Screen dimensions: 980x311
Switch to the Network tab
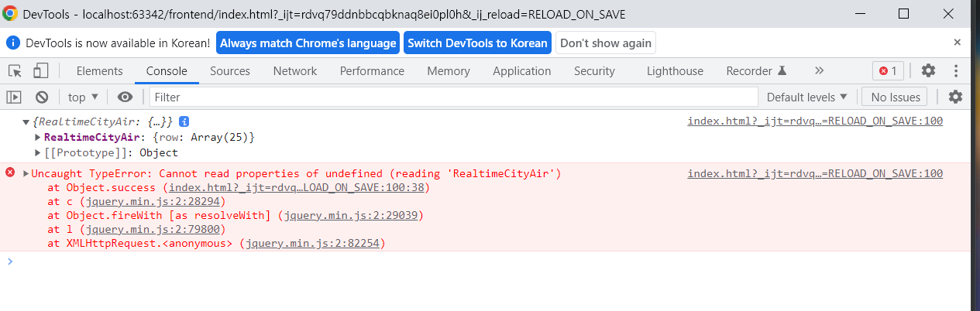295,71
